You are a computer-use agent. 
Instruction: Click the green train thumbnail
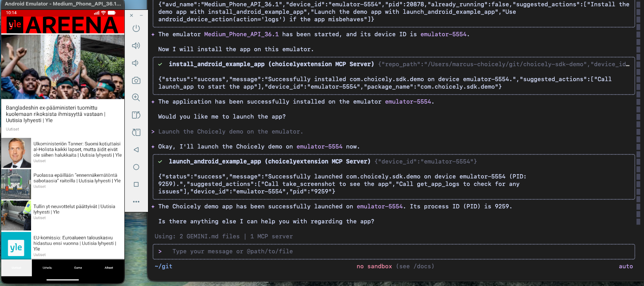(x=16, y=184)
